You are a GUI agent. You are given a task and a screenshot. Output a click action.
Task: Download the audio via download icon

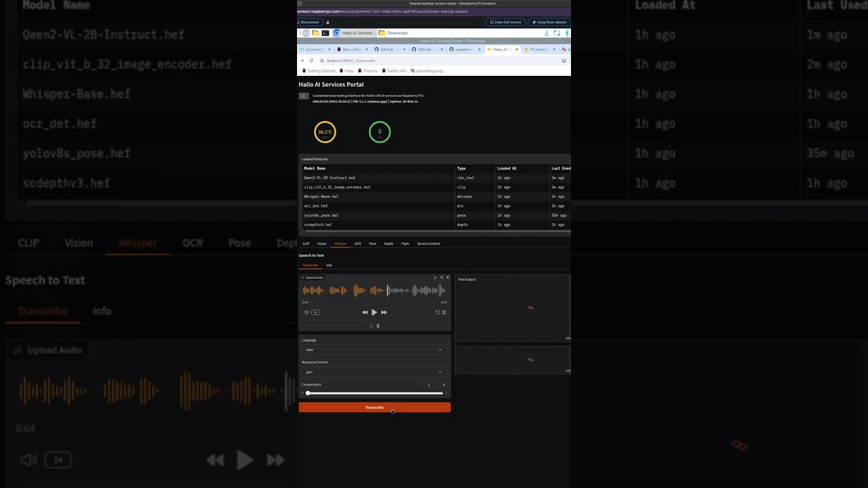[x=435, y=277]
